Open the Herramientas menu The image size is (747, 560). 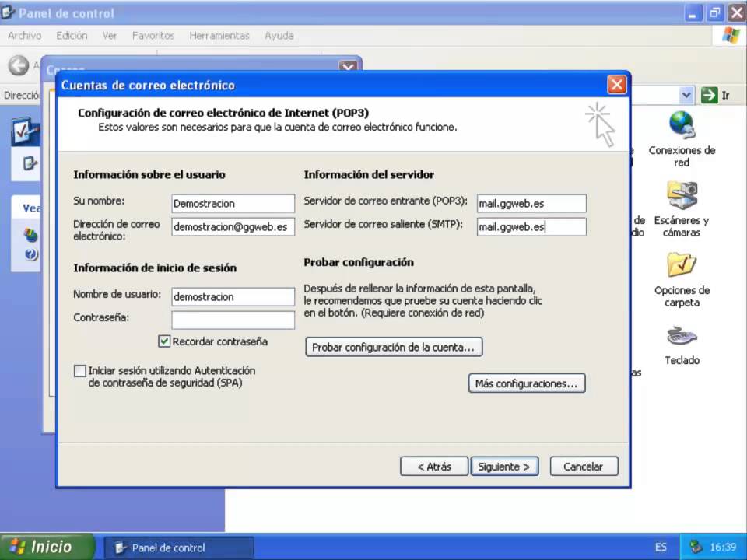(219, 36)
